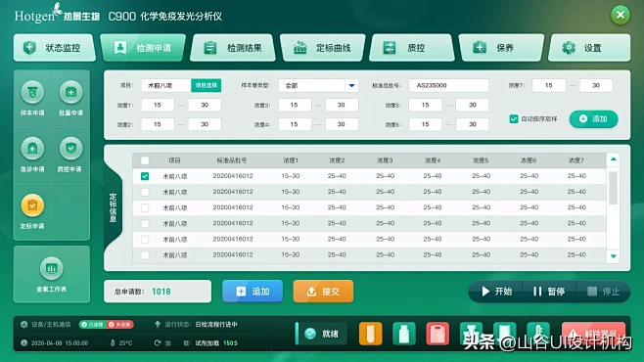Uncheck the checked first table row checkbox
This screenshot has height=362, width=644.
(x=145, y=176)
